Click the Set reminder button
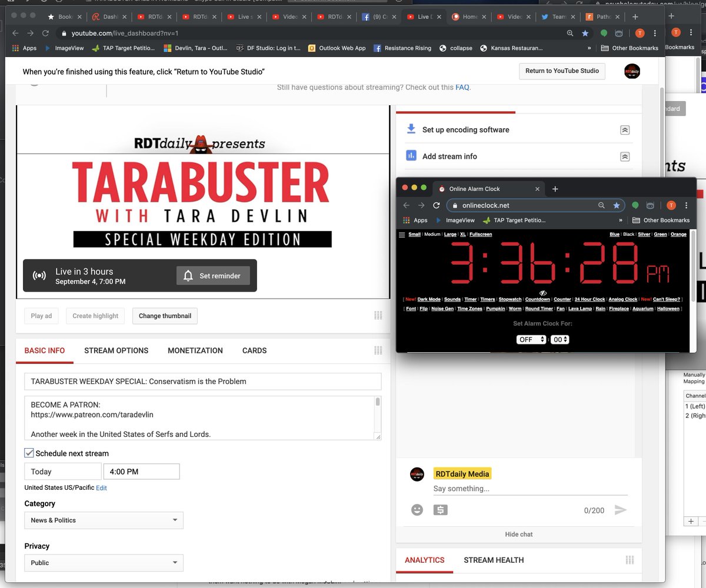The image size is (706, 588). [213, 276]
